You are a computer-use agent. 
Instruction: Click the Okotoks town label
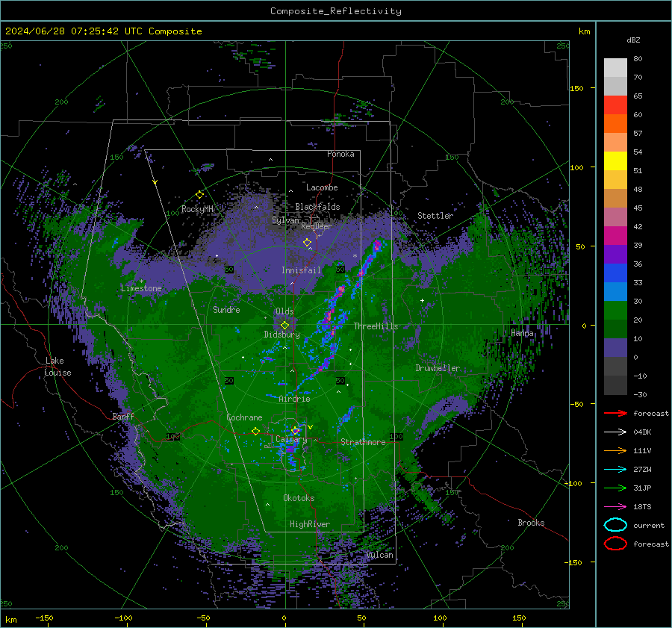[299, 498]
